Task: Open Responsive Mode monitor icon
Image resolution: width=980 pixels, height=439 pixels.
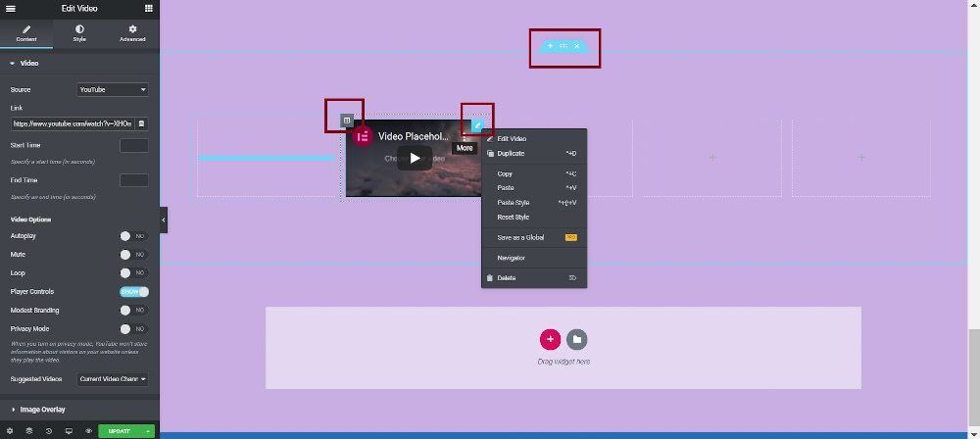Action: (69, 431)
